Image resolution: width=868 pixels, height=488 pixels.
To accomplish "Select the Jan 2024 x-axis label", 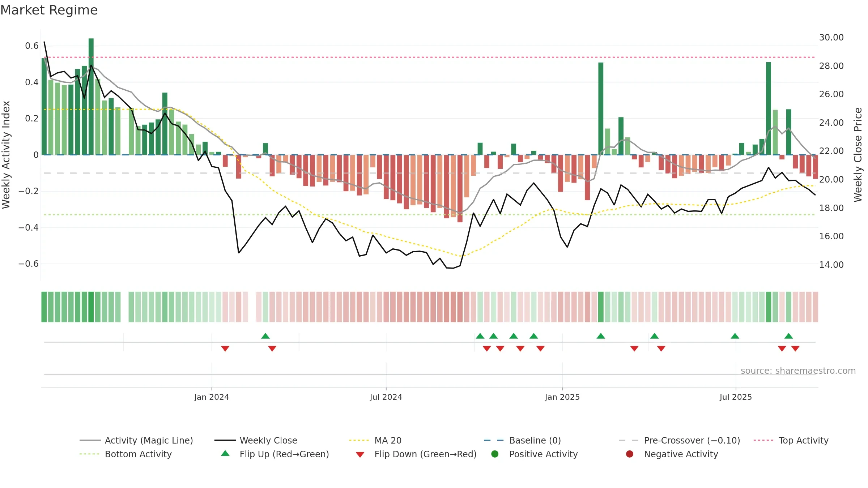I will [x=212, y=397].
